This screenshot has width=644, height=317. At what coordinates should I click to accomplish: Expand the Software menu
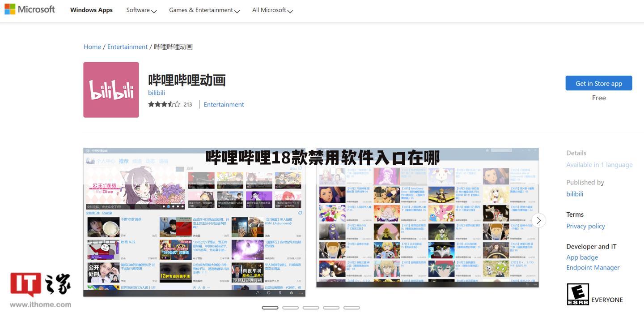click(x=141, y=10)
